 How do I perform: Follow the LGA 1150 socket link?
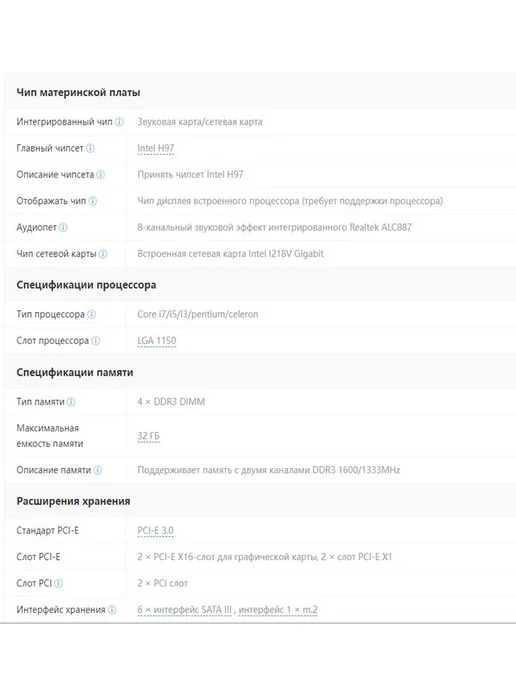click(x=157, y=340)
